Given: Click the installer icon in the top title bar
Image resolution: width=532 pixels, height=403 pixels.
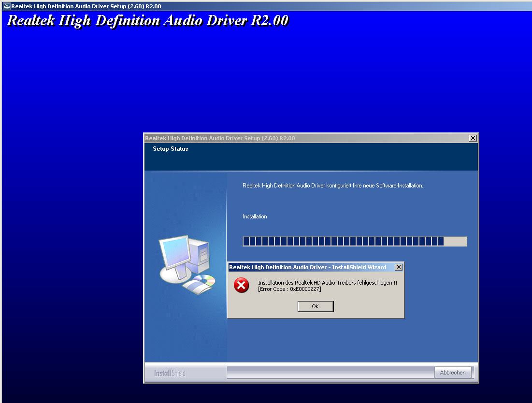Looking at the screenshot, I should pyautogui.click(x=6, y=6).
